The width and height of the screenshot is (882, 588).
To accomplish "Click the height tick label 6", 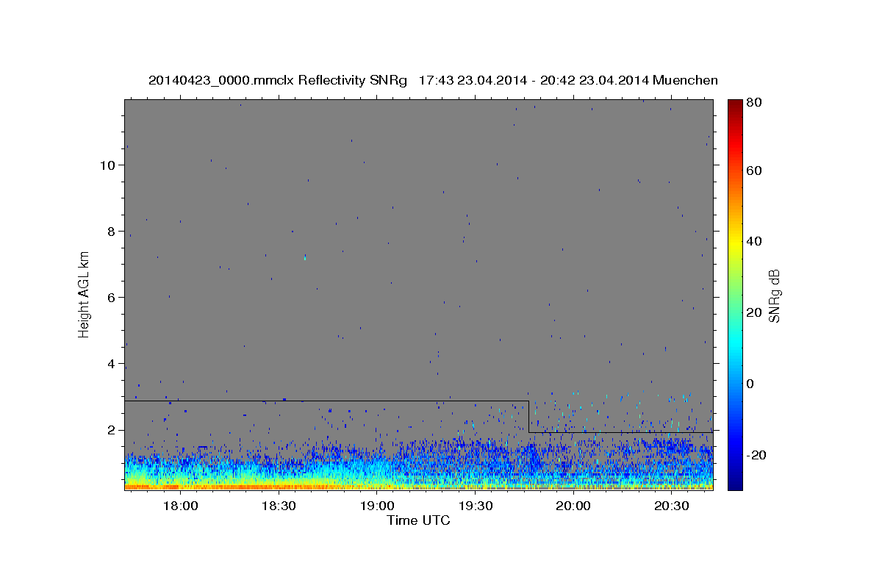I will pos(111,298).
